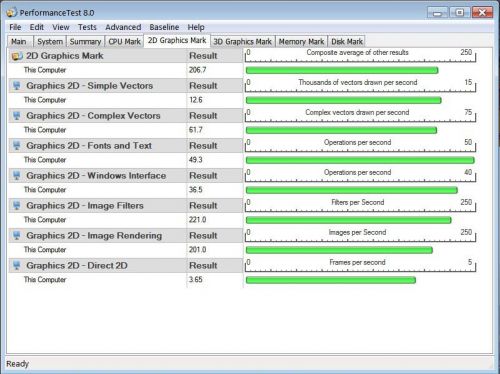The height and width of the screenshot is (374, 500).
Task: Click the Frames per second scale label
Action: 357,262
